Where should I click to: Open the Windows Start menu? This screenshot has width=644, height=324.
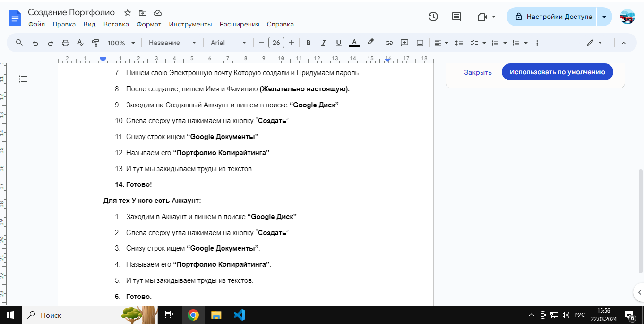point(10,315)
